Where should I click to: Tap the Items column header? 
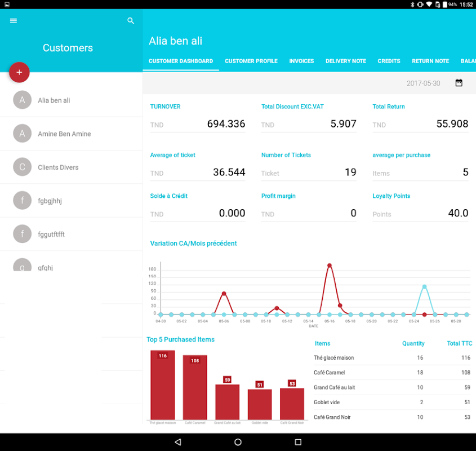pos(322,343)
